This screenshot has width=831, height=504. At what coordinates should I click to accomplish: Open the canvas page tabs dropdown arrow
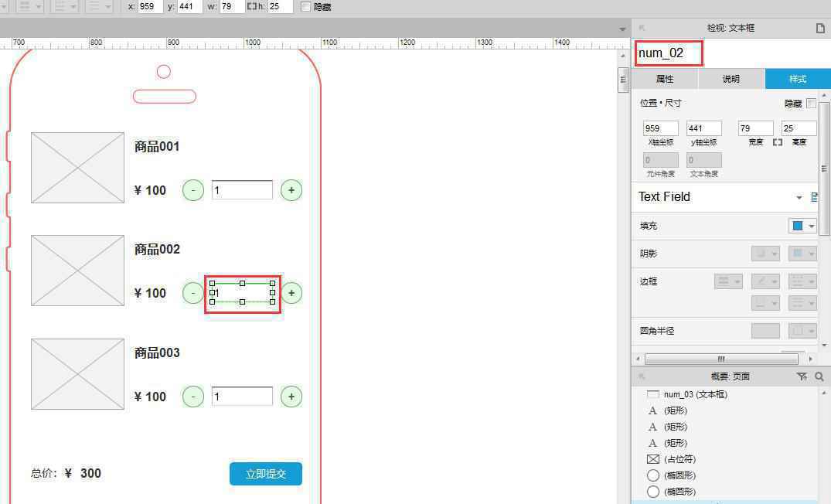(x=623, y=29)
